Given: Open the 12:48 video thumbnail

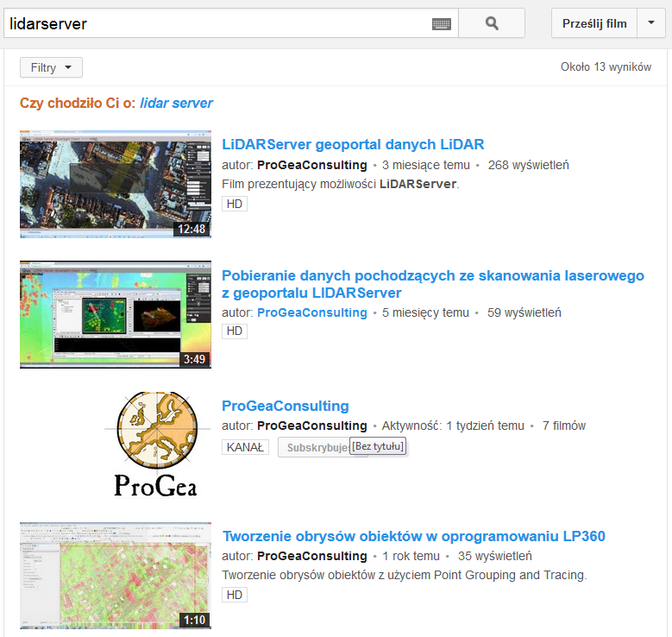Looking at the screenshot, I should pyautogui.click(x=116, y=184).
